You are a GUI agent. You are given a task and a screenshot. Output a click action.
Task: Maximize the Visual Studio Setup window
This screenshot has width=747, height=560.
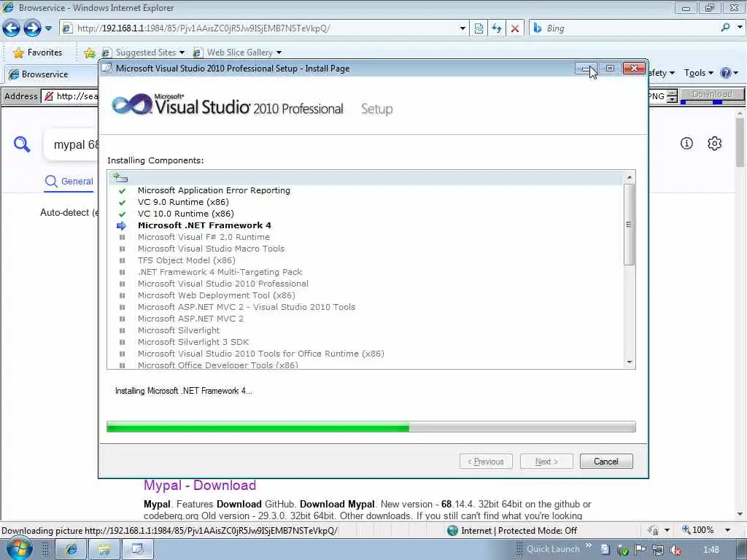(x=610, y=69)
